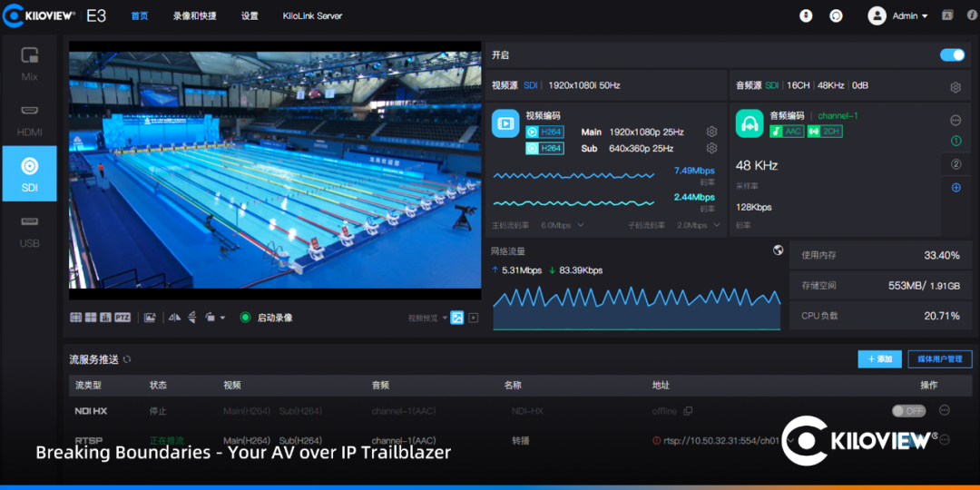980x490 pixels.
Task: Click the 20.71% CPU load value
Action: pyautogui.click(x=942, y=317)
